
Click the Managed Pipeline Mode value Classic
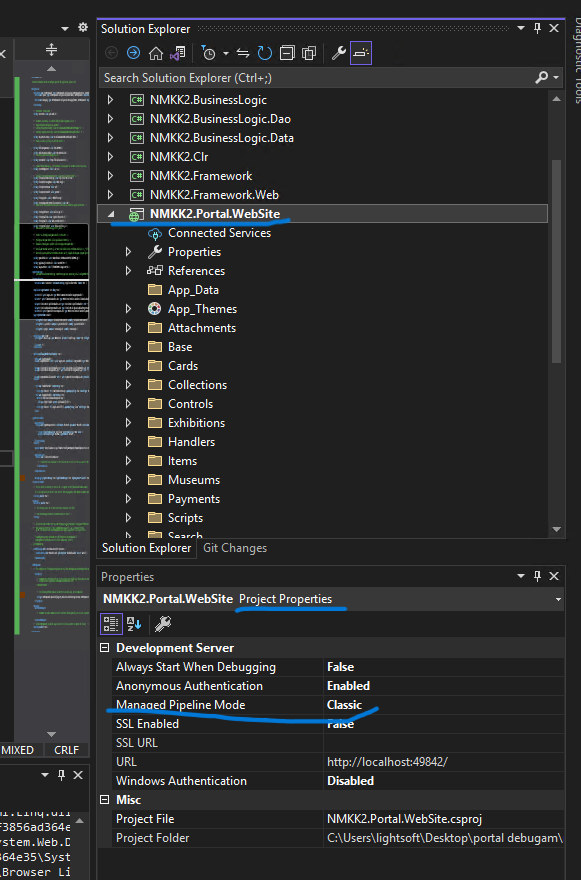point(344,705)
